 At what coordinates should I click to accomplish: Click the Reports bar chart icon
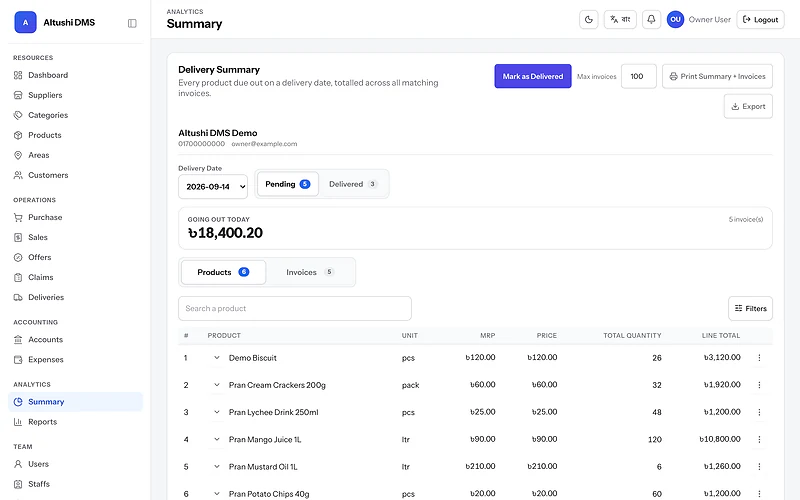[x=18, y=422]
